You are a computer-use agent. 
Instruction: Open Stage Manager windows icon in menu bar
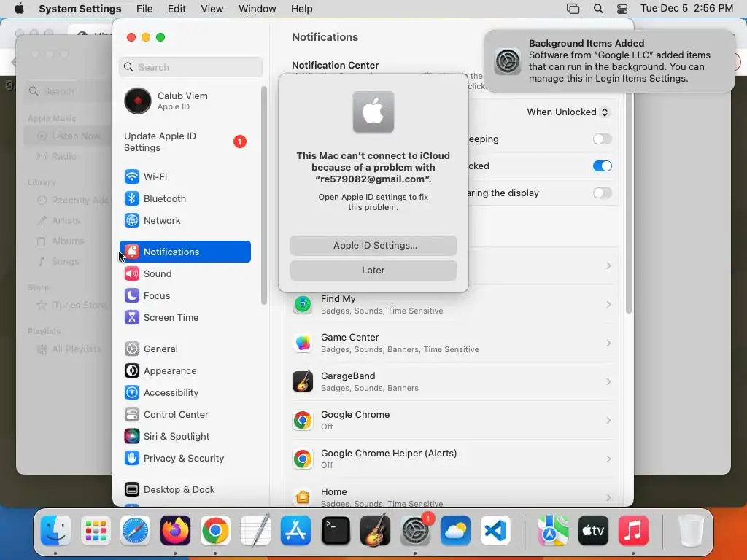(x=573, y=9)
